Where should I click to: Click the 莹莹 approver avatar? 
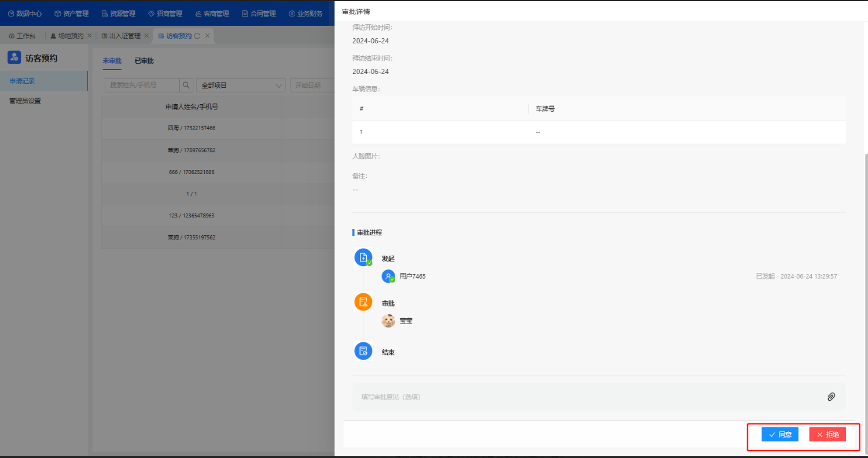click(x=388, y=320)
